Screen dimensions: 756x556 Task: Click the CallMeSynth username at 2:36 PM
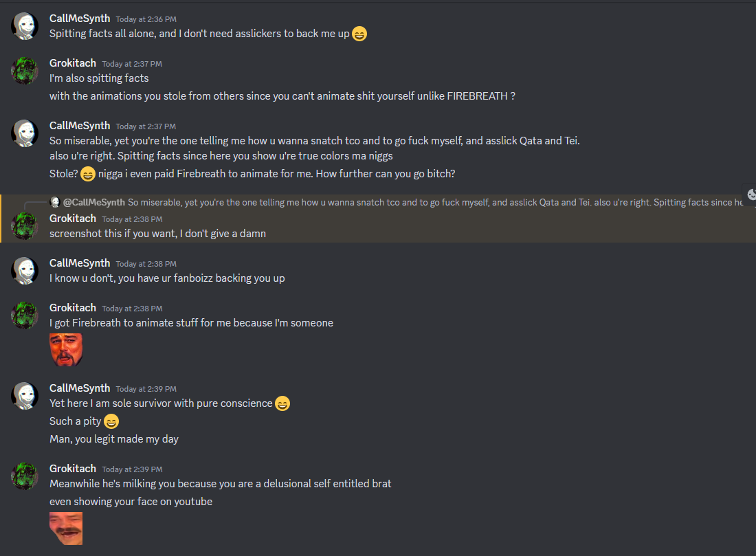pyautogui.click(x=80, y=19)
